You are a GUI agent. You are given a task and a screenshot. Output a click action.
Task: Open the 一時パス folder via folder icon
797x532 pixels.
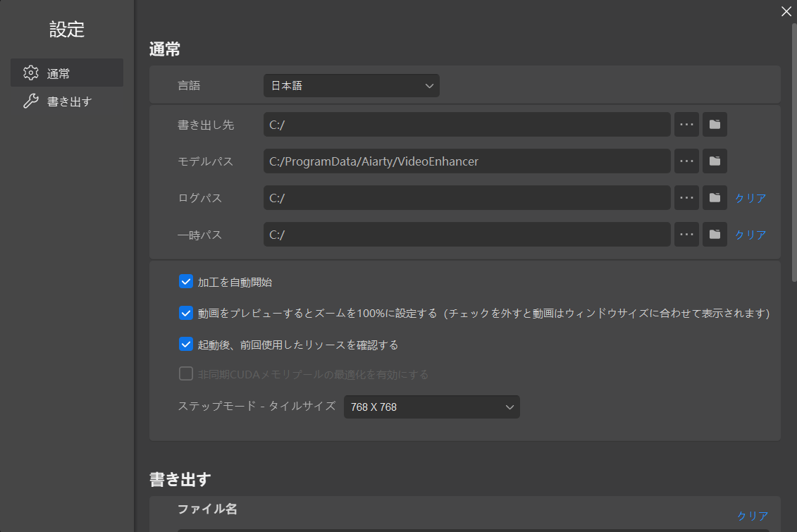715,235
